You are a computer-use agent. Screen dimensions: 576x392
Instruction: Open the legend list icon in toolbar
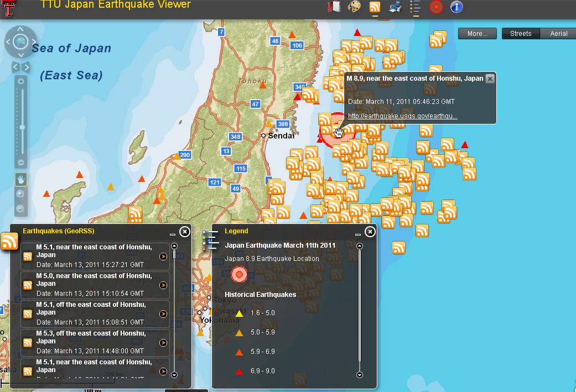pyautogui.click(x=416, y=7)
